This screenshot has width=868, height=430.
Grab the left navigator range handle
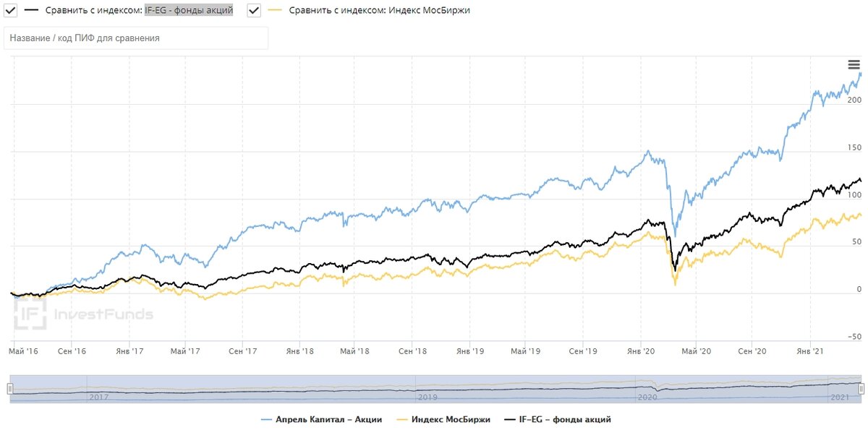[x=10, y=389]
